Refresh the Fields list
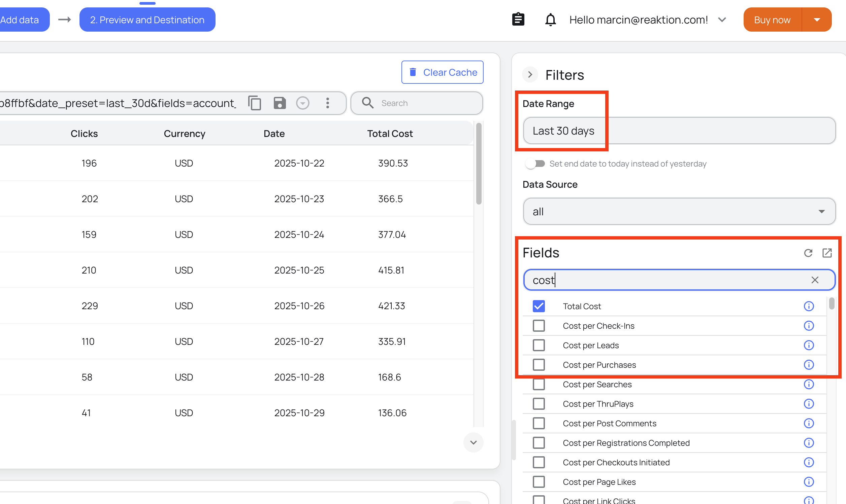 click(x=808, y=253)
